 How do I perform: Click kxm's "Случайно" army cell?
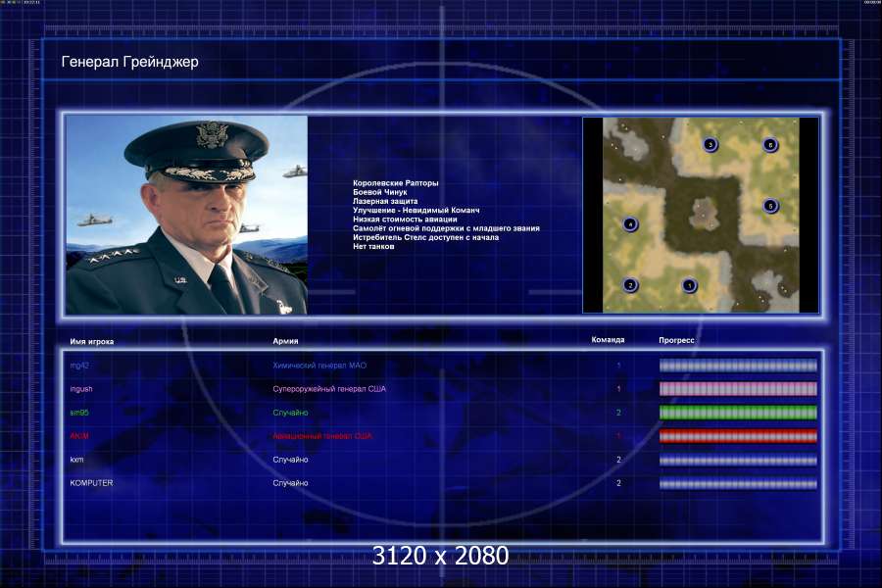[290, 460]
